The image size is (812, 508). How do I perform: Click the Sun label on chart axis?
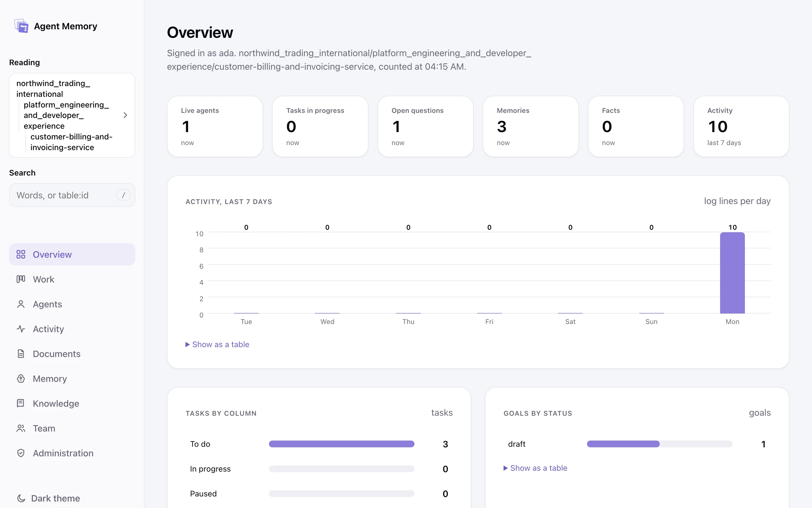(x=651, y=321)
